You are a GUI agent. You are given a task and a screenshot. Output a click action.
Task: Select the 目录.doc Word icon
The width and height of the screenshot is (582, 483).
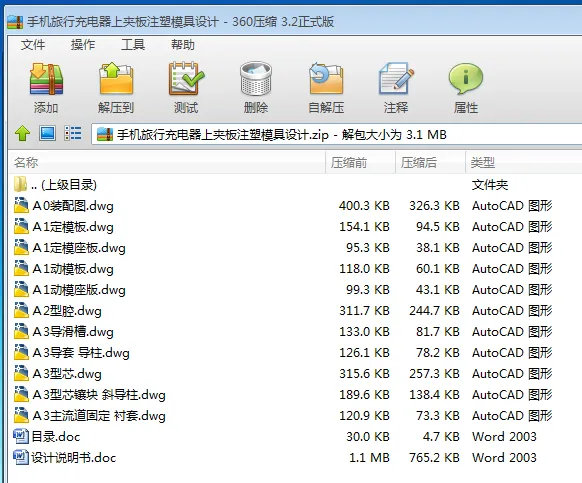(x=21, y=436)
